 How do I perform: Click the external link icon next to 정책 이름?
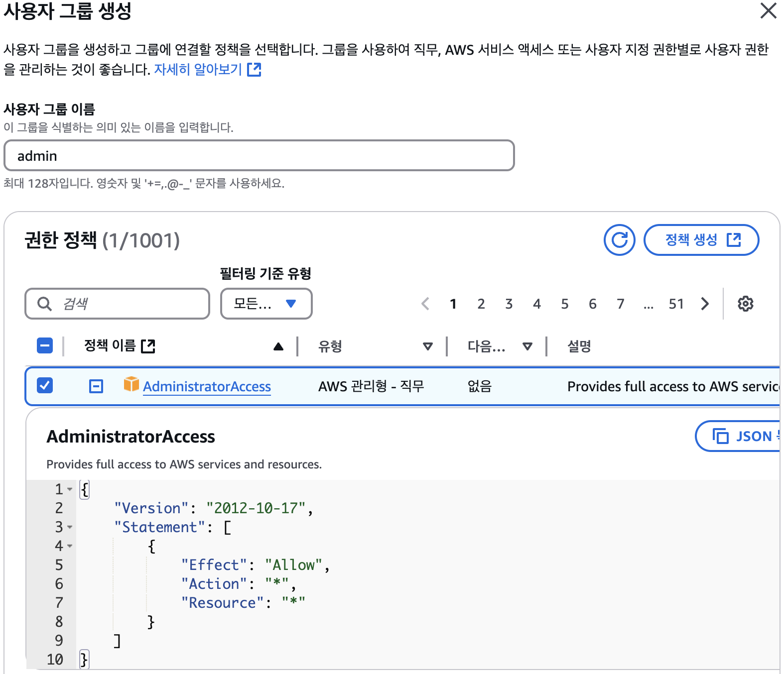(x=148, y=346)
